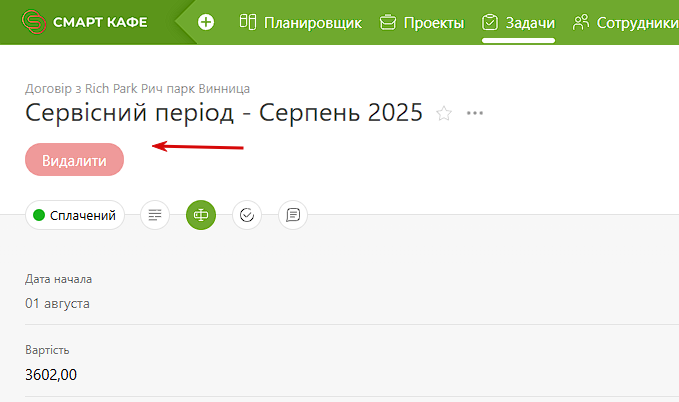Viewport: 679px width, 402px height.
Task: Click the Вартість label
Action: (x=47, y=350)
